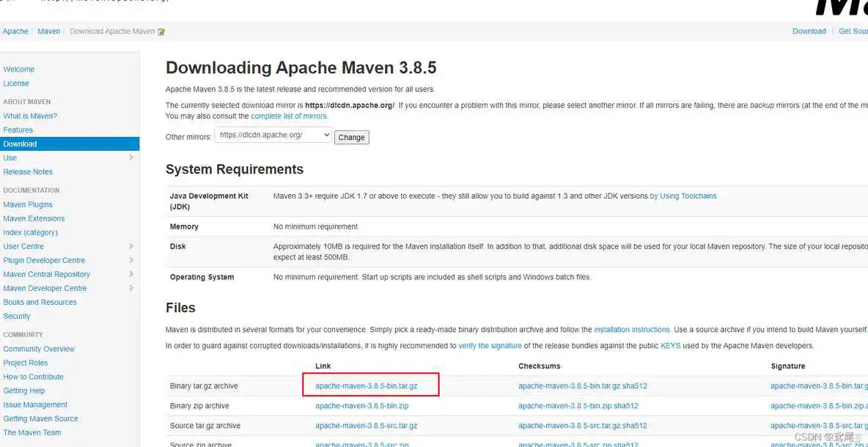This screenshot has height=447, width=868.
Task: Expand the Maven Developer Centre chevron
Action: tap(131, 288)
